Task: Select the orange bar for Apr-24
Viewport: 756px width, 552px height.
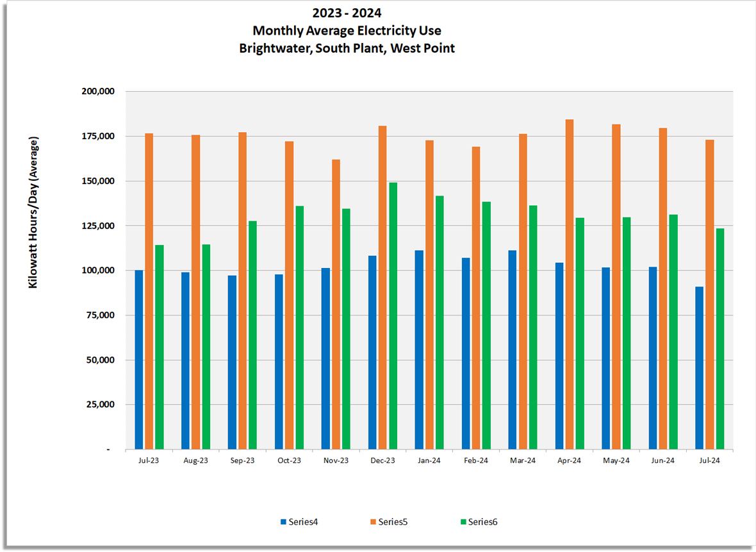Action: tap(570, 284)
